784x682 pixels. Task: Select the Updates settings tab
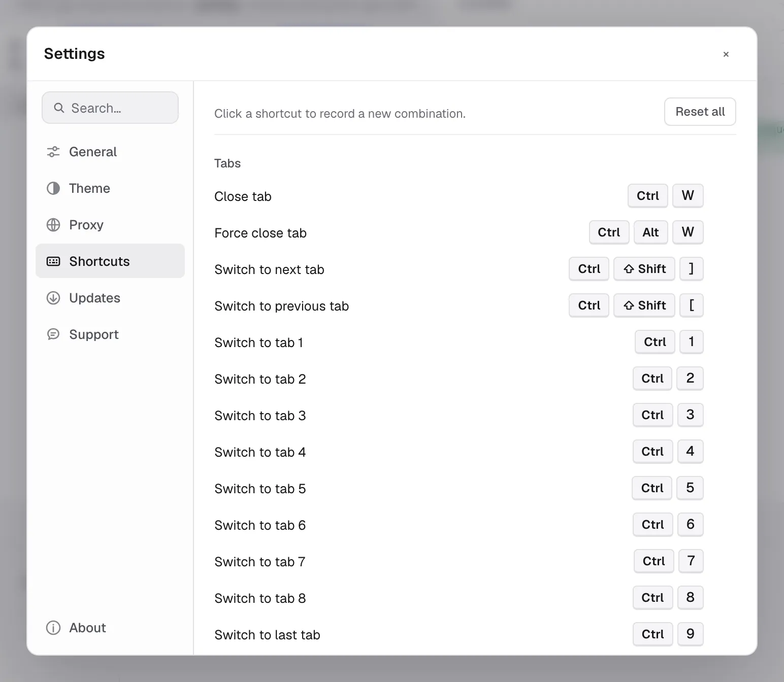[110, 298]
